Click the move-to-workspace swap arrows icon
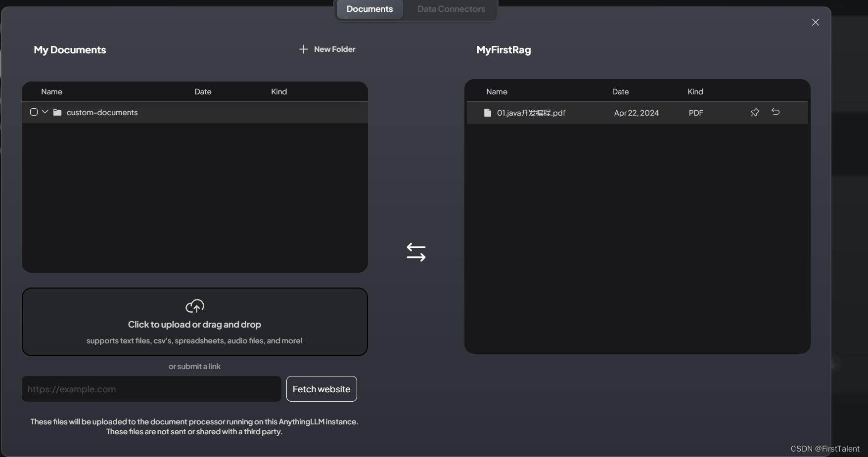Image resolution: width=868 pixels, height=457 pixels. pyautogui.click(x=416, y=252)
